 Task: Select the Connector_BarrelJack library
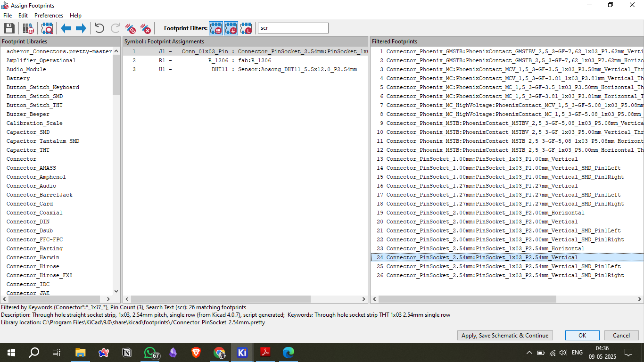coord(40,195)
